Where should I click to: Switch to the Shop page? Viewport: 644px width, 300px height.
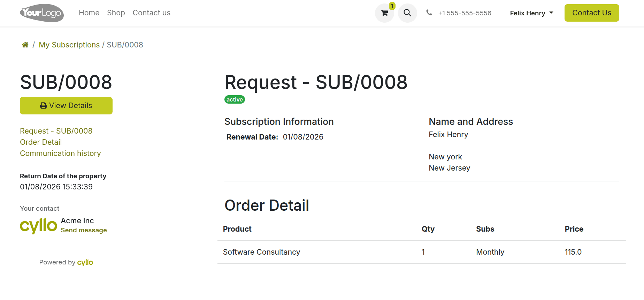pyautogui.click(x=116, y=13)
